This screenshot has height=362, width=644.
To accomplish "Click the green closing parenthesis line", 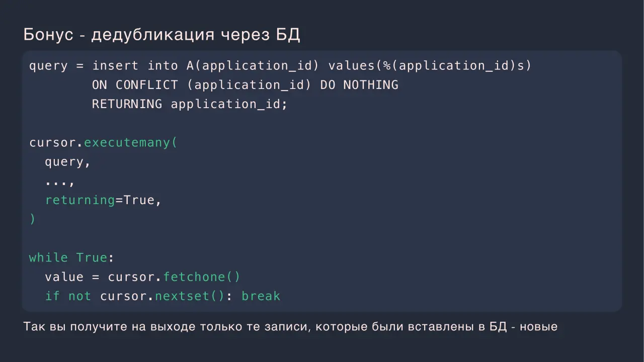I will (x=33, y=219).
